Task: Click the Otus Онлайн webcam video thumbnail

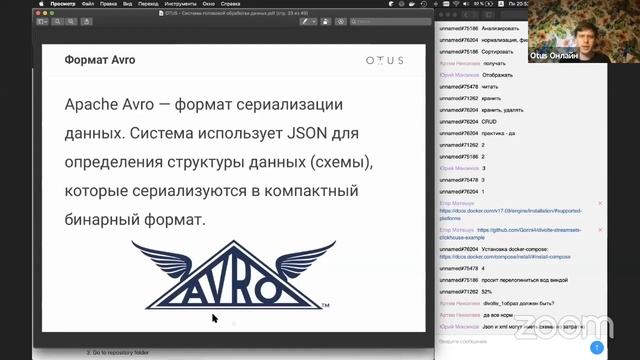Action: point(584,31)
